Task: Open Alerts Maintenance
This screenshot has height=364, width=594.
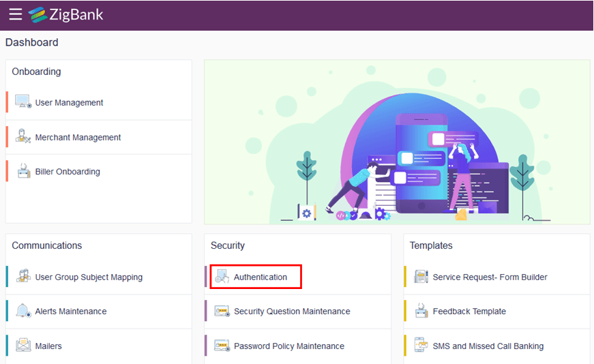Action: tap(71, 312)
